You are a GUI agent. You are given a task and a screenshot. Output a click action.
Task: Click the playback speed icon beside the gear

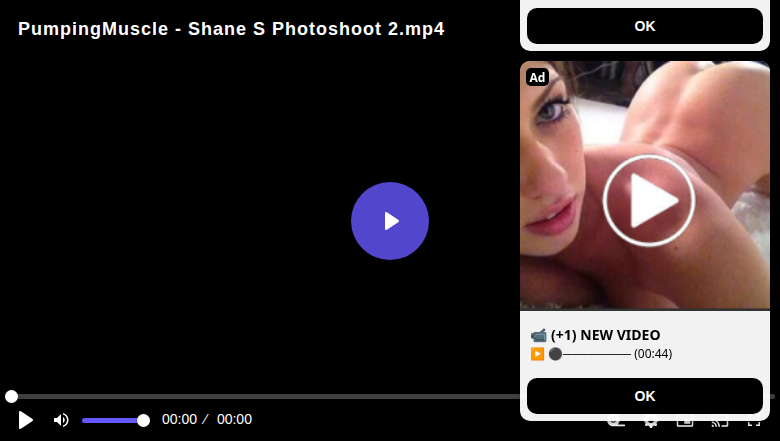[x=616, y=424]
